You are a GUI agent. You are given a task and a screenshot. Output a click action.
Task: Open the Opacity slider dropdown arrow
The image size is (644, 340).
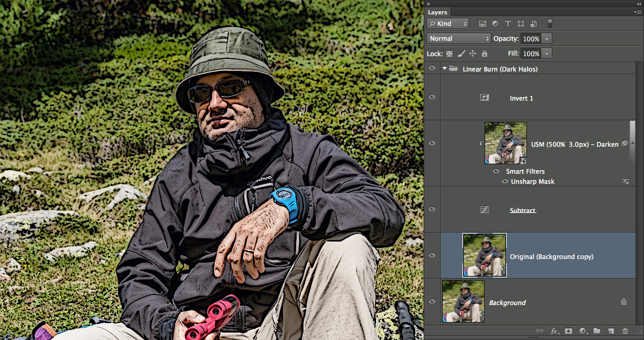point(547,39)
